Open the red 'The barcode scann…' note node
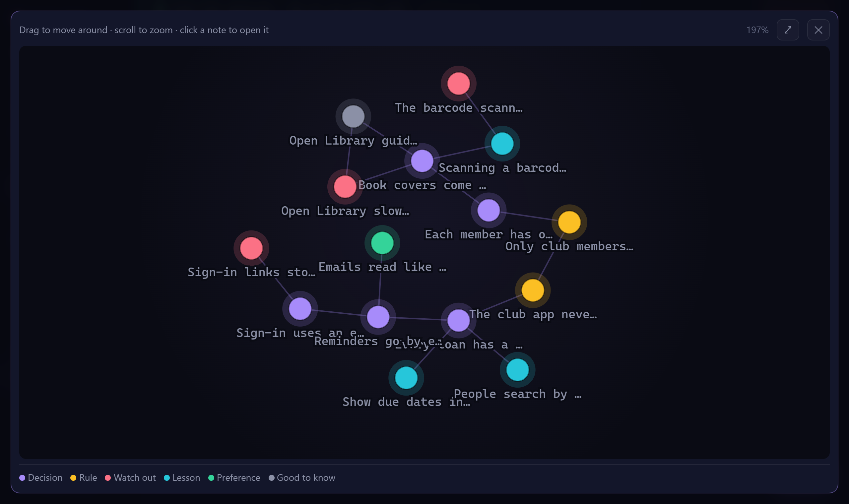This screenshot has width=849, height=504. click(458, 83)
